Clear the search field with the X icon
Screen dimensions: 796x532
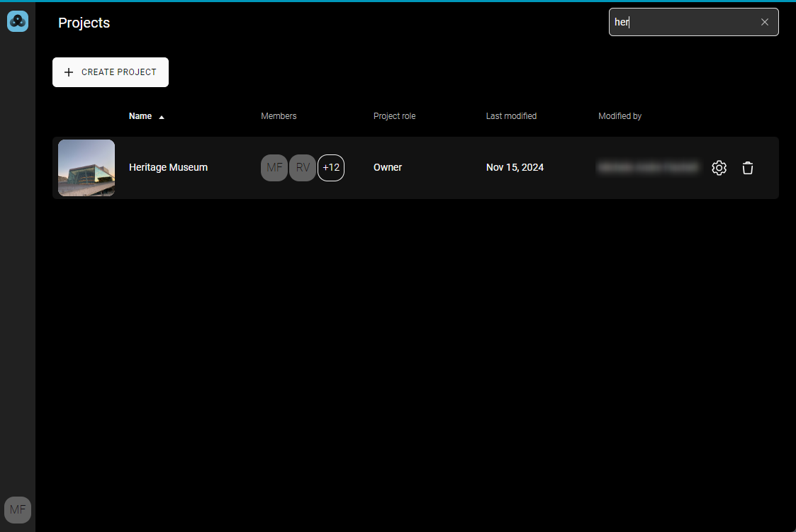click(x=764, y=22)
